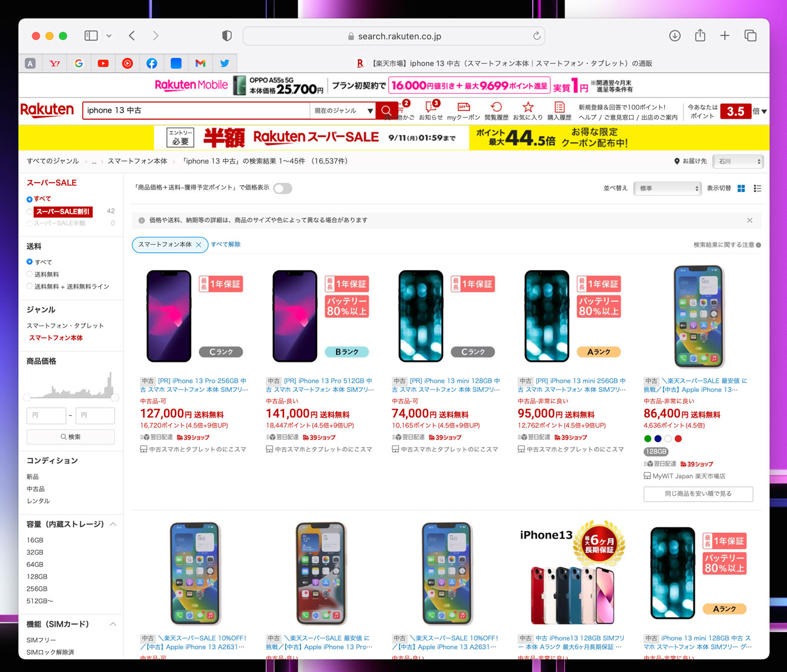
Task: Dismiss the price notice with X
Action: pos(749,220)
